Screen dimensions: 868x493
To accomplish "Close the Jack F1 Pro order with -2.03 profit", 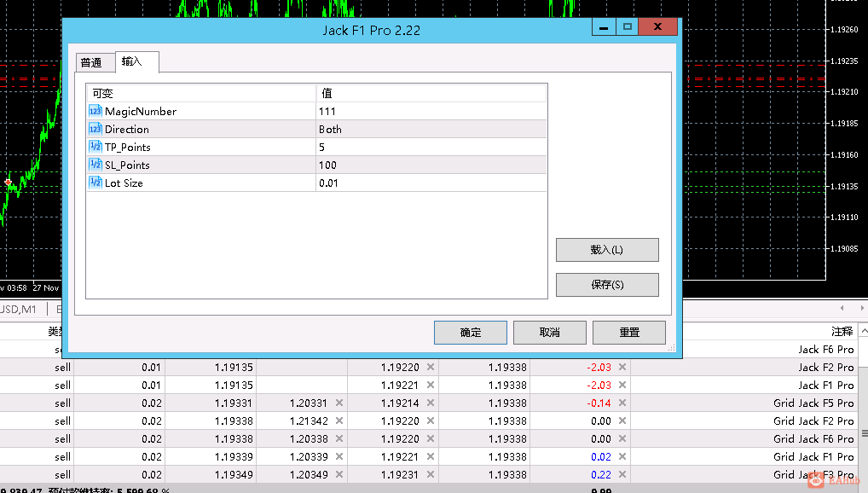I will pos(622,385).
